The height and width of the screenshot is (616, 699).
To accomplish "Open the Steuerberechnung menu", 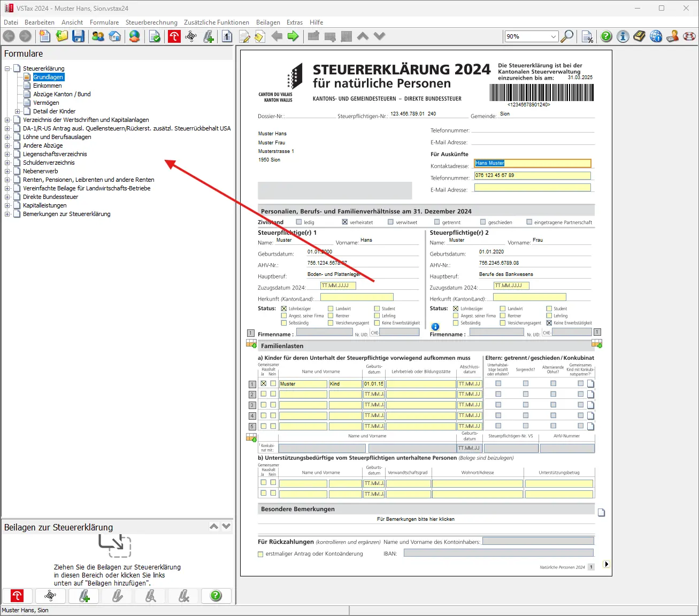I will click(x=151, y=22).
